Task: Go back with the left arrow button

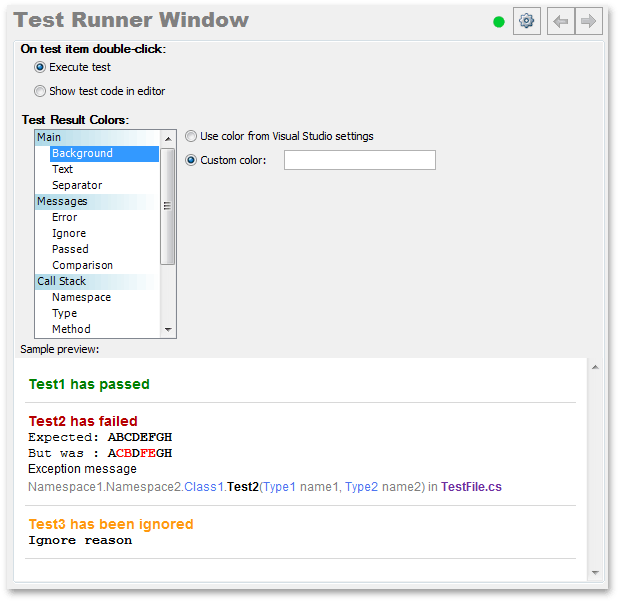Action: [561, 21]
